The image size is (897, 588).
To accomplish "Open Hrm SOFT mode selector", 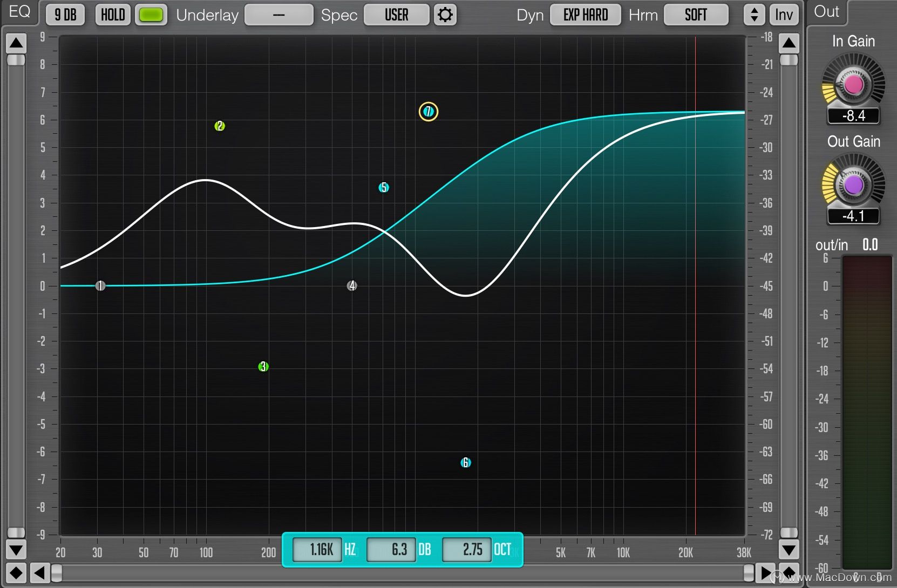I will point(696,15).
